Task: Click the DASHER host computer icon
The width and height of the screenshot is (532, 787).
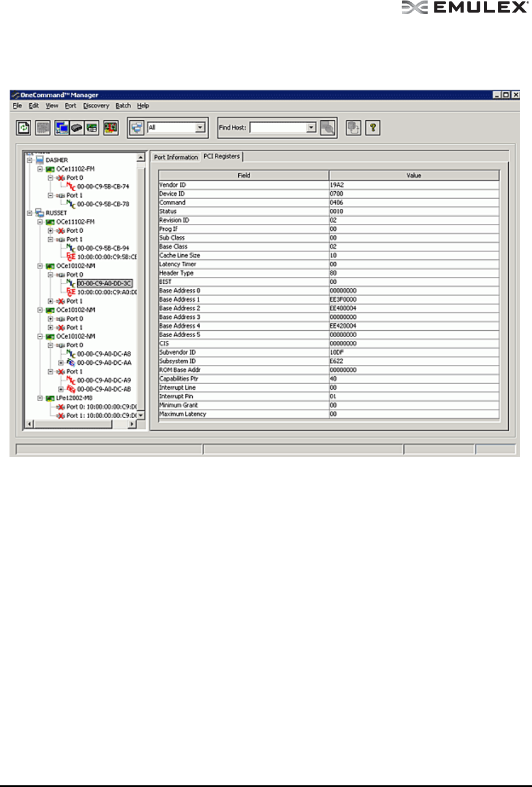Action: click(40, 160)
